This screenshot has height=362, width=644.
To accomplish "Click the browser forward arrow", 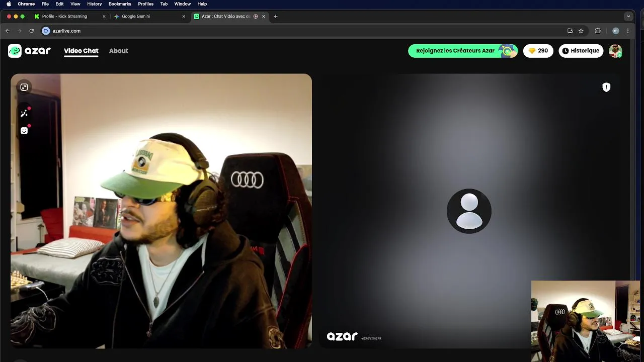I will [19, 31].
